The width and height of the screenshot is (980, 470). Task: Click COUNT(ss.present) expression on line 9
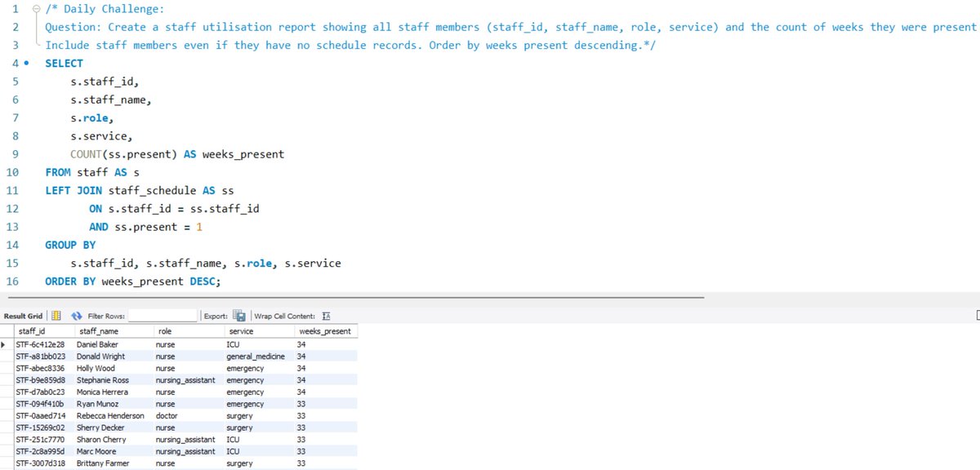pos(123,154)
